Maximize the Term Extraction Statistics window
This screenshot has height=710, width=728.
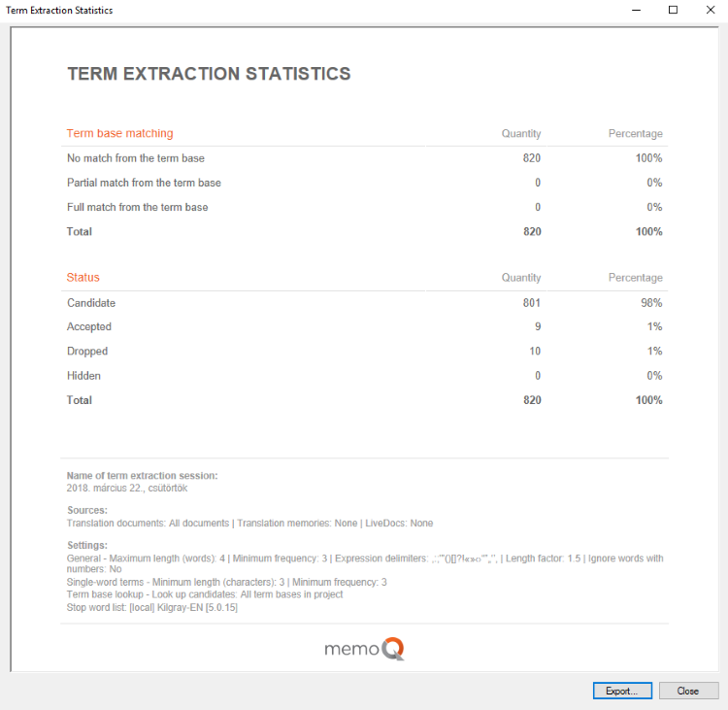coord(673,11)
